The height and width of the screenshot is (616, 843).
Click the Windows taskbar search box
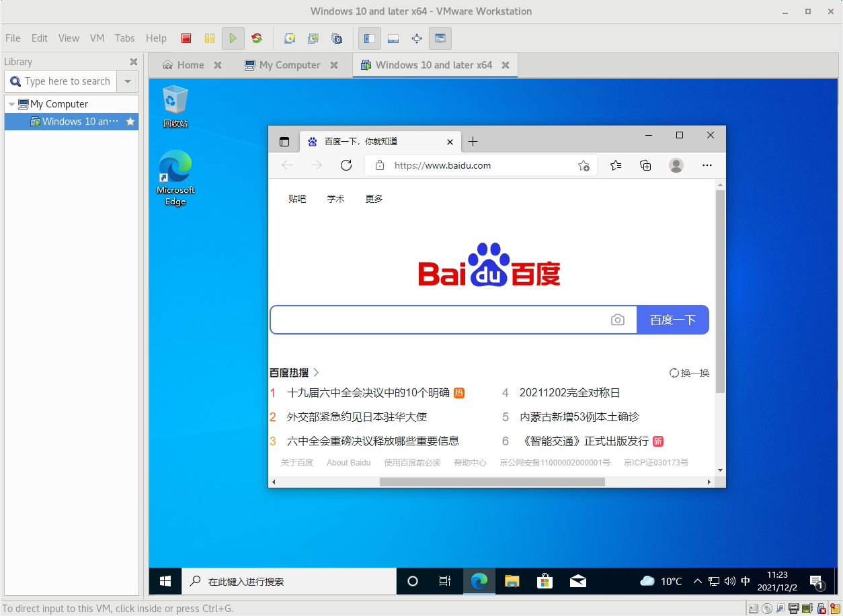[x=289, y=581]
